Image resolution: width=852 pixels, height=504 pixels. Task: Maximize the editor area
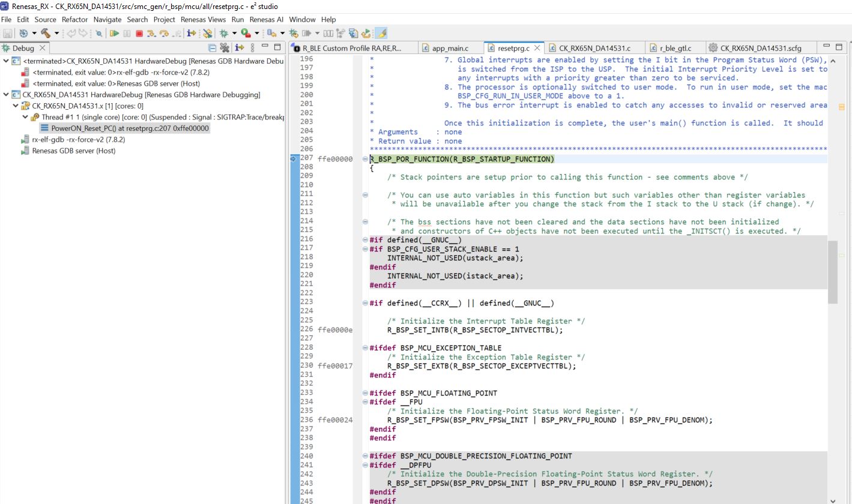(x=840, y=47)
